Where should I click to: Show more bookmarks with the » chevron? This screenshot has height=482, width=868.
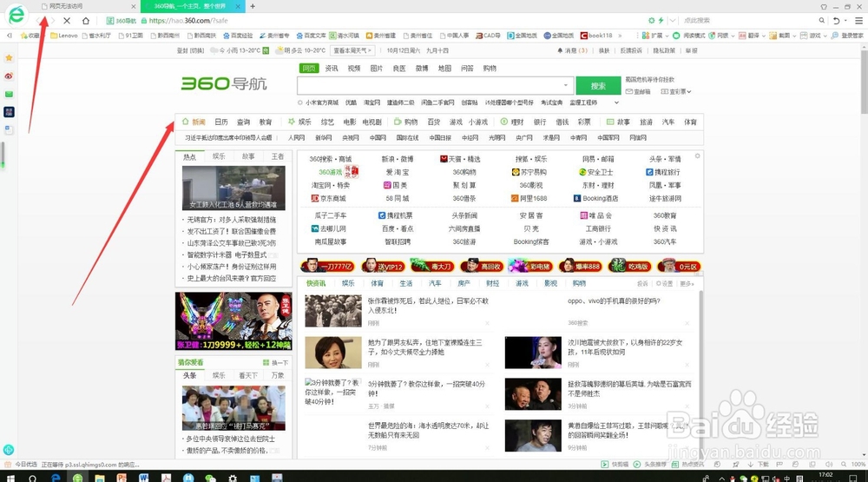coord(620,36)
